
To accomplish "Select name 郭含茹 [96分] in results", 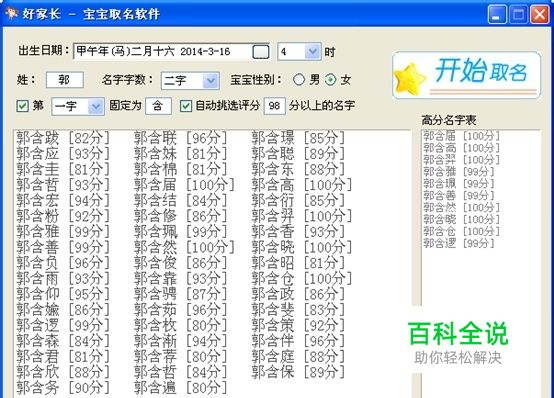I will [181, 310].
